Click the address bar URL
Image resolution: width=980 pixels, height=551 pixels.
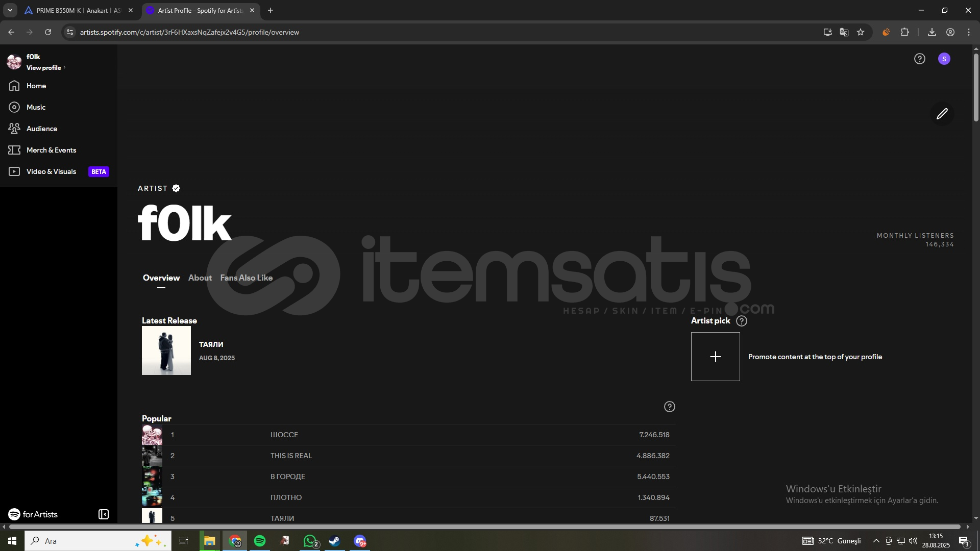tap(189, 32)
